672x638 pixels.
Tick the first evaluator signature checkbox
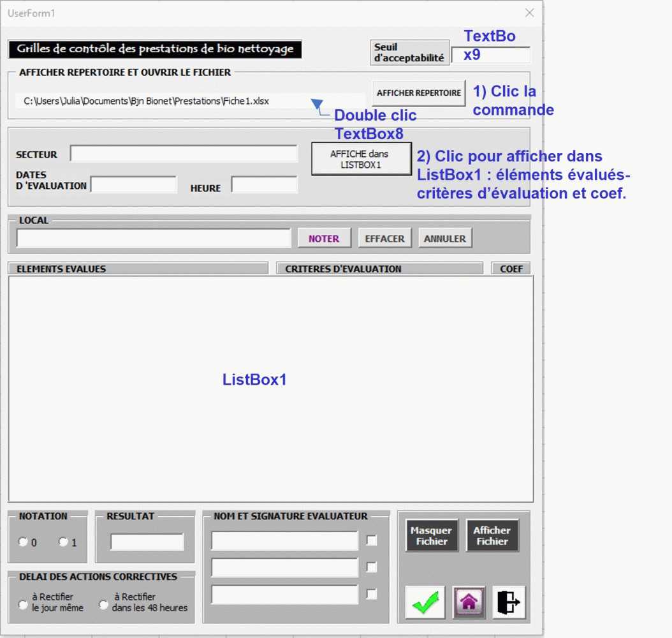pyautogui.click(x=372, y=540)
